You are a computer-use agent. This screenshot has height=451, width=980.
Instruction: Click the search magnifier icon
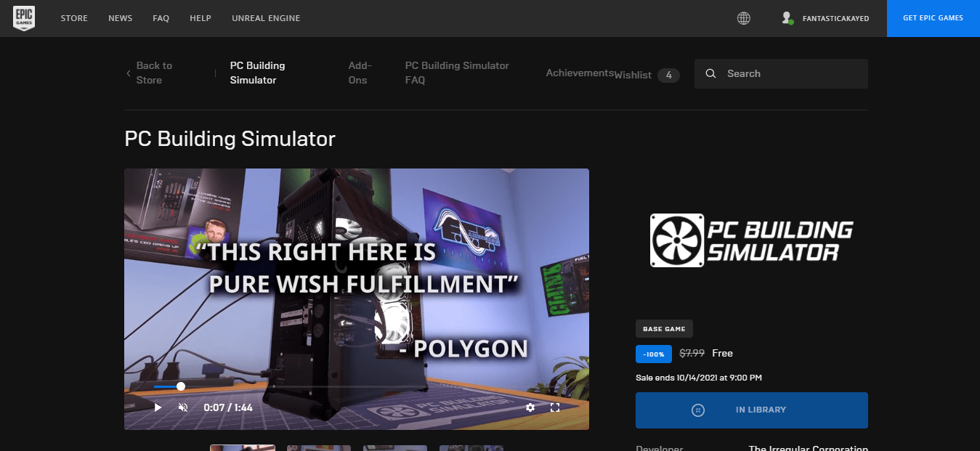coord(711,73)
